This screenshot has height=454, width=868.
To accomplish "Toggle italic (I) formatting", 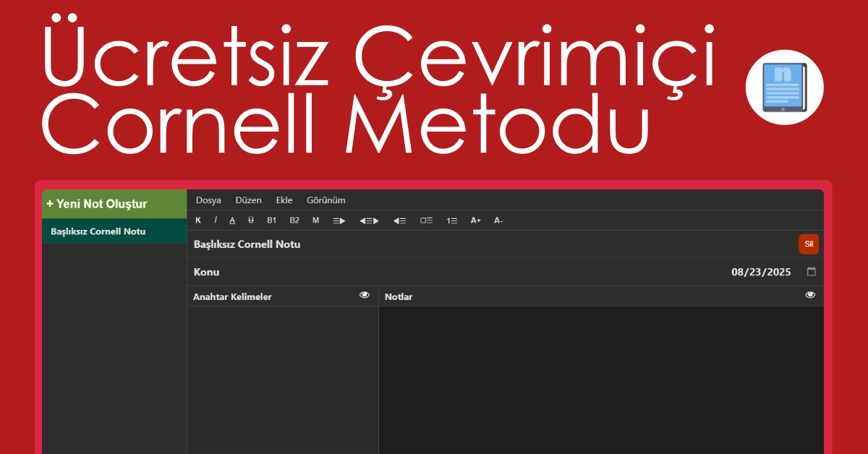I will click(x=216, y=220).
